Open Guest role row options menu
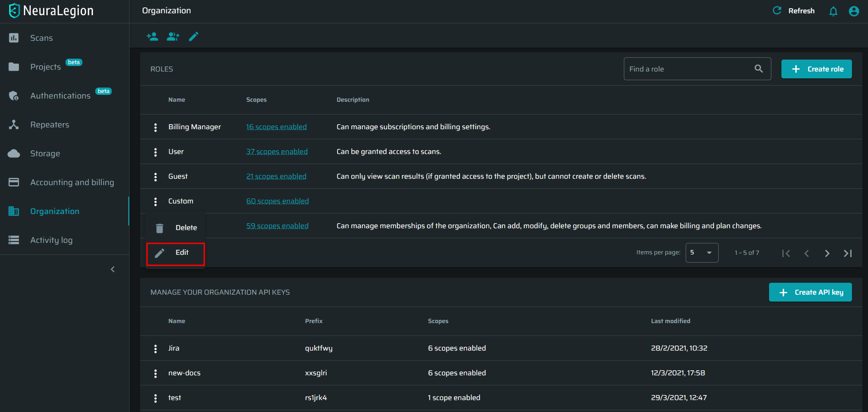The height and width of the screenshot is (412, 868). tap(156, 176)
